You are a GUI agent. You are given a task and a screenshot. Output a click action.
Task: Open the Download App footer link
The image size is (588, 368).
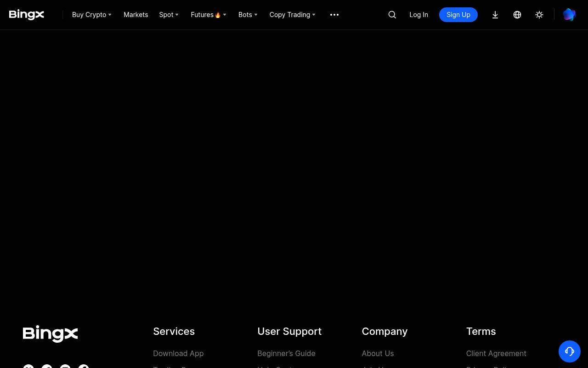178,353
